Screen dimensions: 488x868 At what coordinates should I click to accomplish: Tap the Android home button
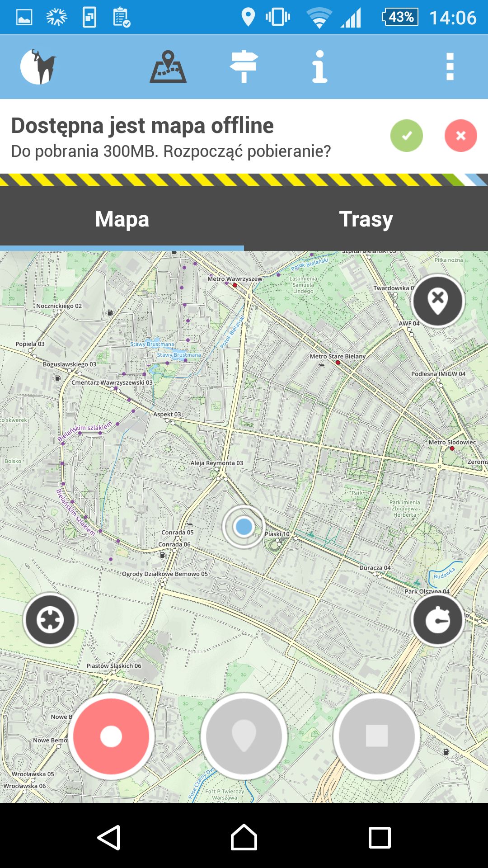[x=244, y=837]
